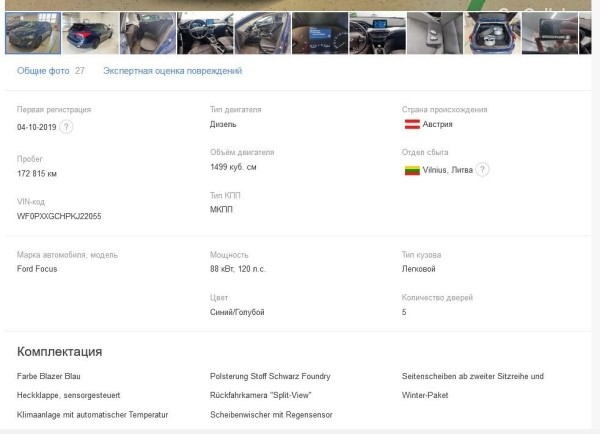This screenshot has width=600, height=434.
Task: Click the VIN code WF0PXXGCHPKJ22055
Action: [x=59, y=216]
